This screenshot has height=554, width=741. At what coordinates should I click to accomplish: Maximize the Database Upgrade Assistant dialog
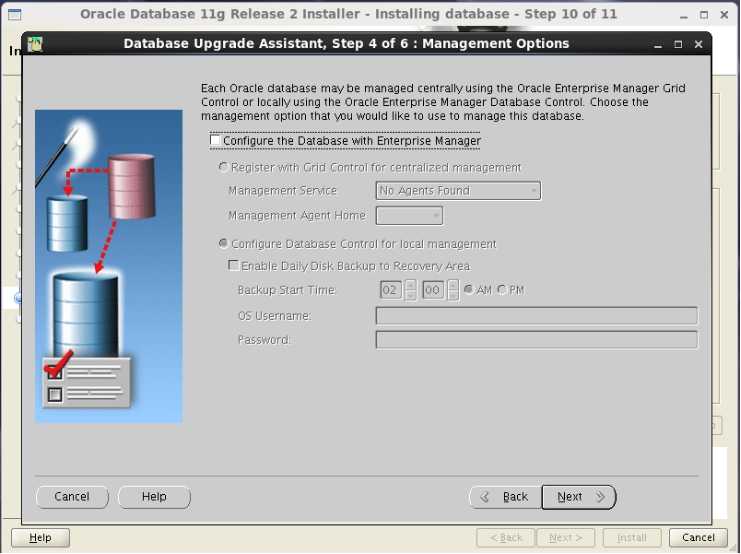point(678,44)
